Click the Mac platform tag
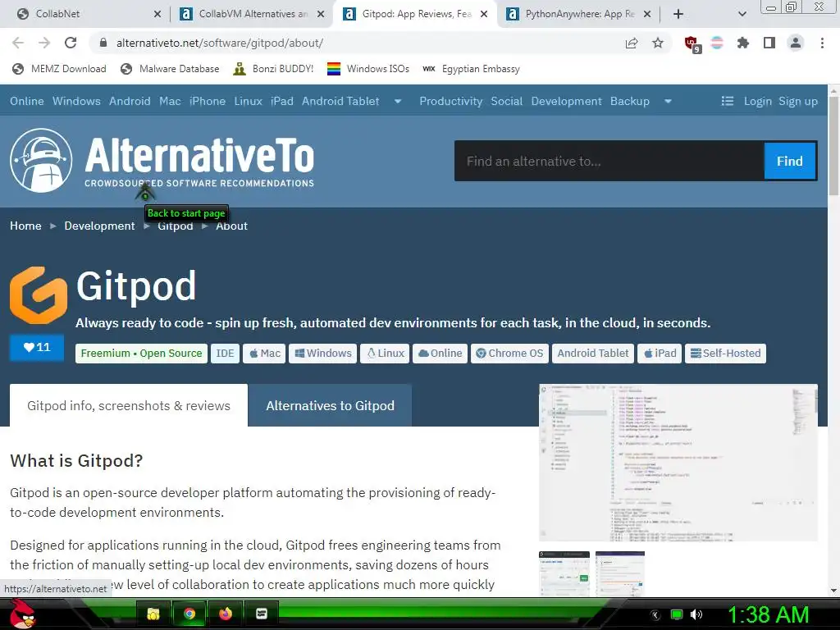Screen dimensions: 840x630 (264, 353)
